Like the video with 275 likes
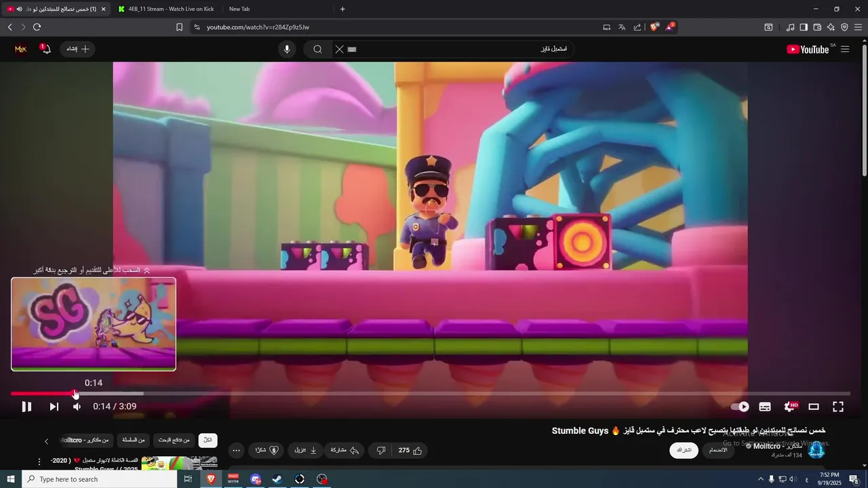Image resolution: width=868 pixels, height=488 pixels. point(411,450)
